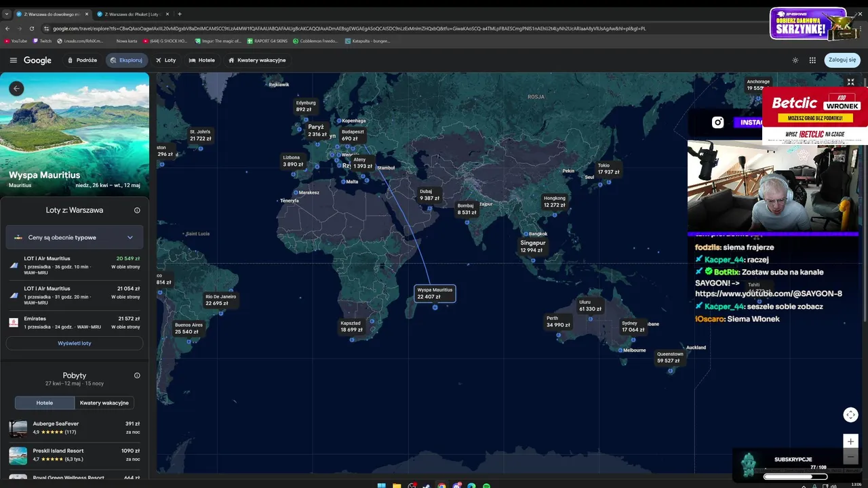Select Perth 34 990 zł on the map
Screen dimensions: 868x488
tap(558, 321)
